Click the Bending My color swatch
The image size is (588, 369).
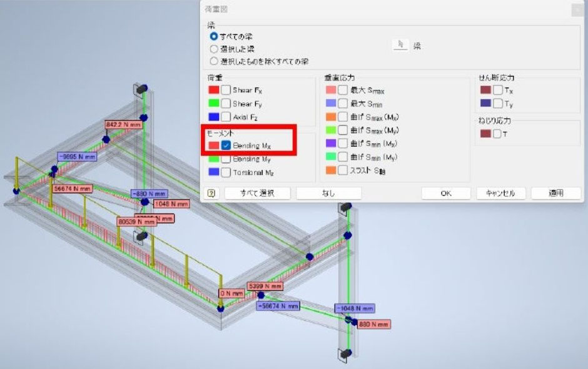214,159
